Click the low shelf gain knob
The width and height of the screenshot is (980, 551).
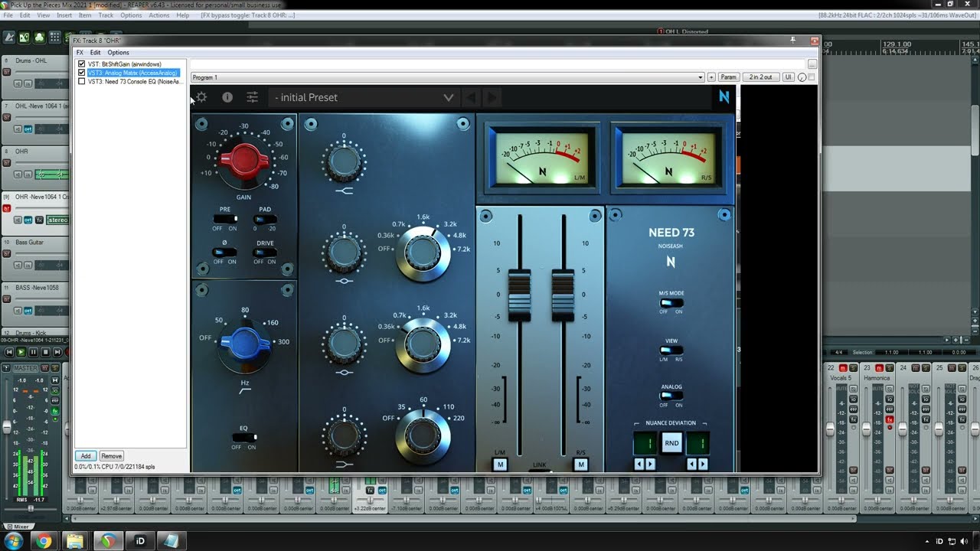coord(344,436)
